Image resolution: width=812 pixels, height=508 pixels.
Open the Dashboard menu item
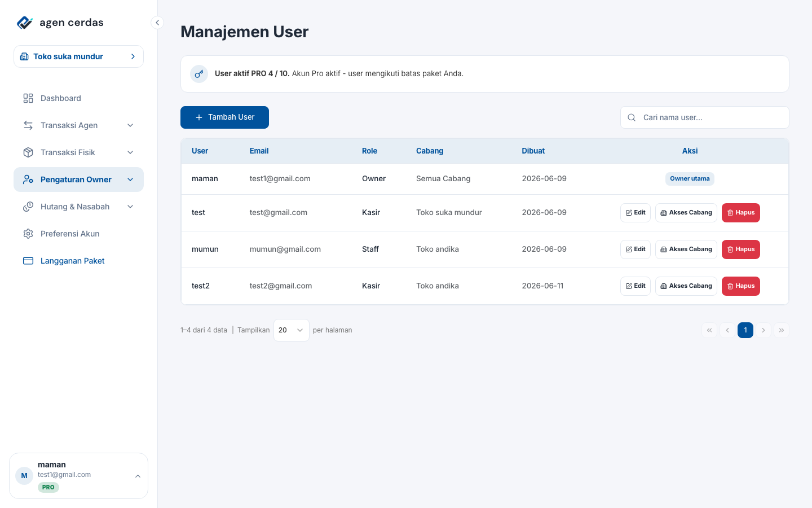click(78, 98)
